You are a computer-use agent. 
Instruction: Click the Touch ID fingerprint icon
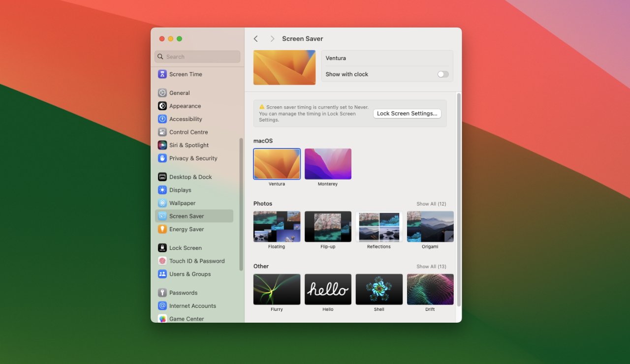click(x=162, y=261)
